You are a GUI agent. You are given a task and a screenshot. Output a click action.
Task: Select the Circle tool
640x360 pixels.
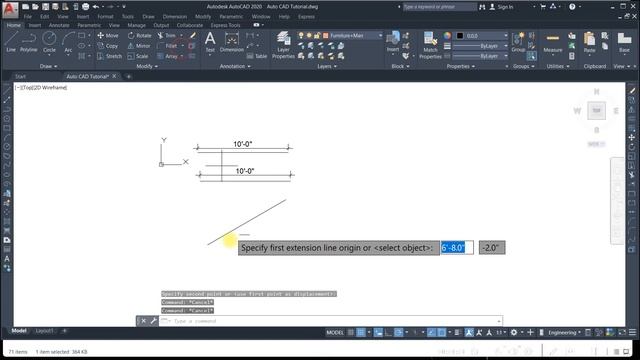point(49,42)
